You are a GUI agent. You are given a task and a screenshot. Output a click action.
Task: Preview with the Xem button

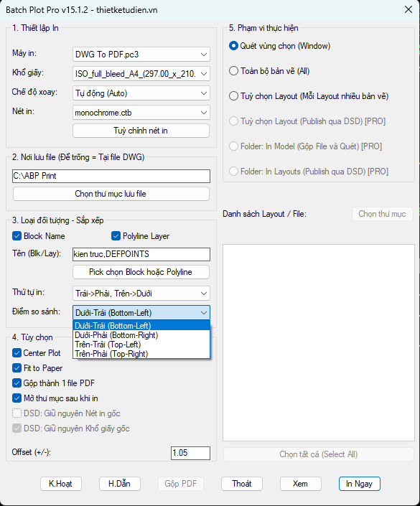pos(301,484)
